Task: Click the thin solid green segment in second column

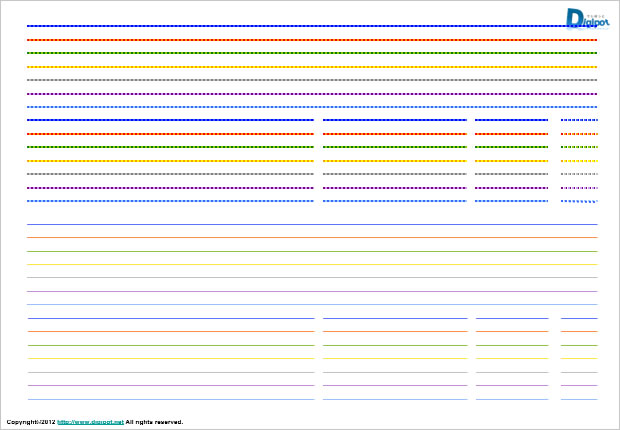Action: (394, 345)
